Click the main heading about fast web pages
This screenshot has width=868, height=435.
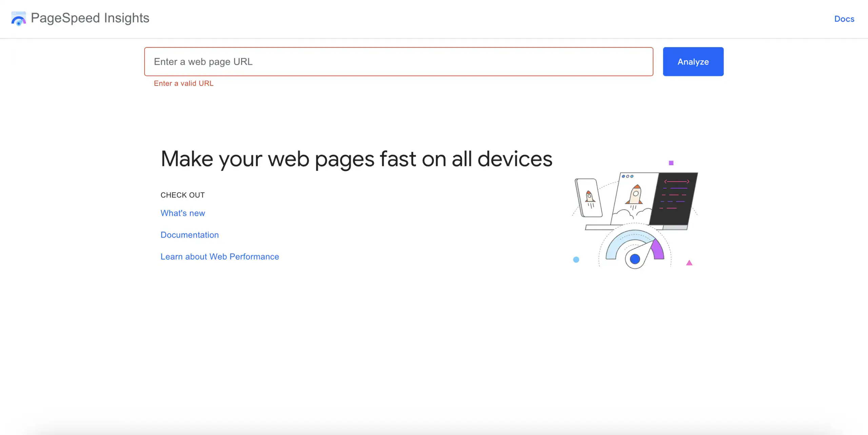[356, 158]
